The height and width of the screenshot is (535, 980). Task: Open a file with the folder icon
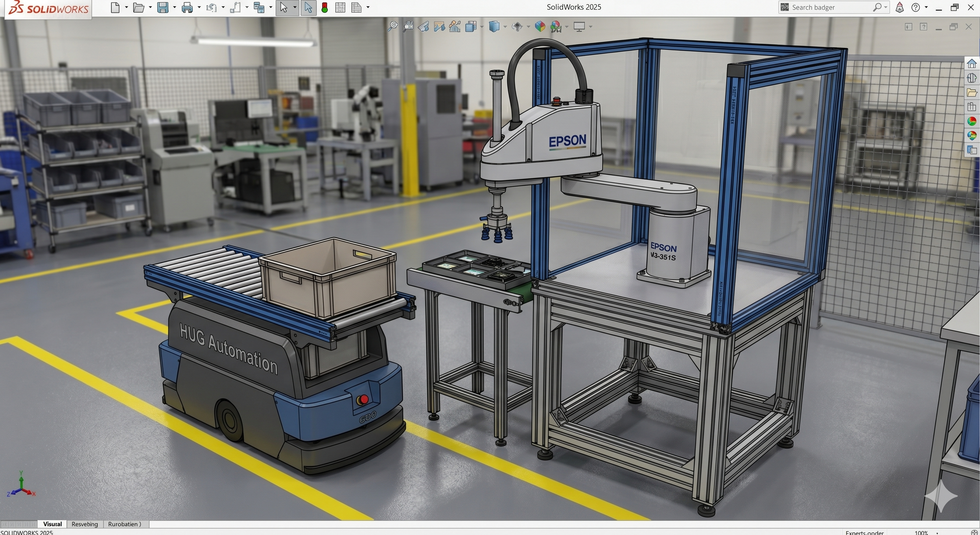point(139,7)
